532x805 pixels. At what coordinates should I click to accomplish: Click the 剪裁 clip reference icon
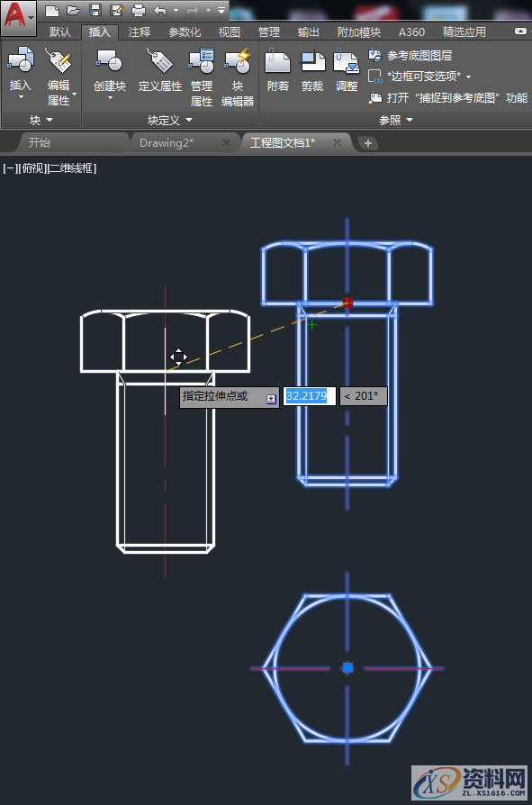pyautogui.click(x=312, y=61)
